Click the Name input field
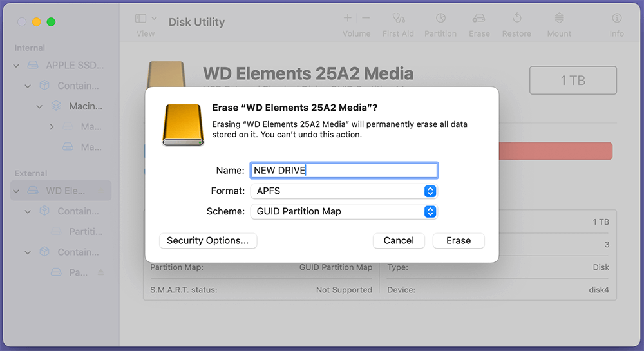644x351 pixels. (x=344, y=171)
